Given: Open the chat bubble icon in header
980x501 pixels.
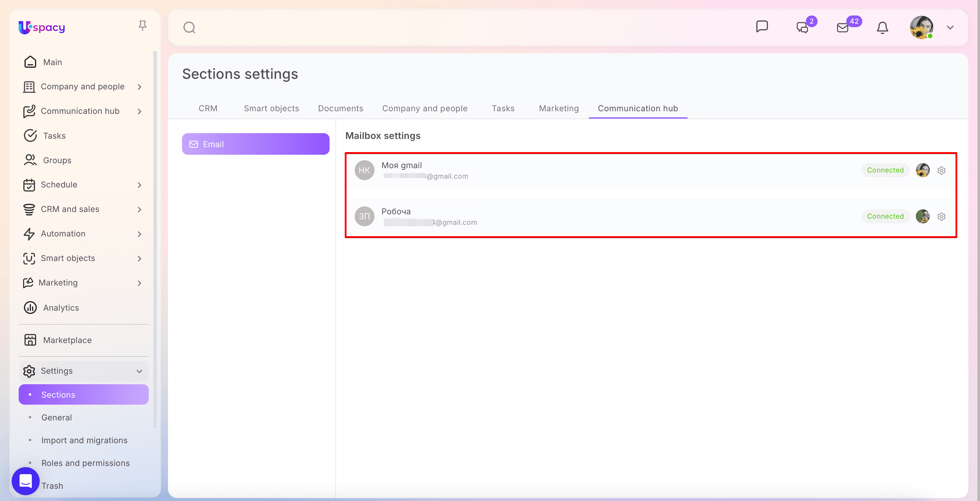Looking at the screenshot, I should coord(762,27).
